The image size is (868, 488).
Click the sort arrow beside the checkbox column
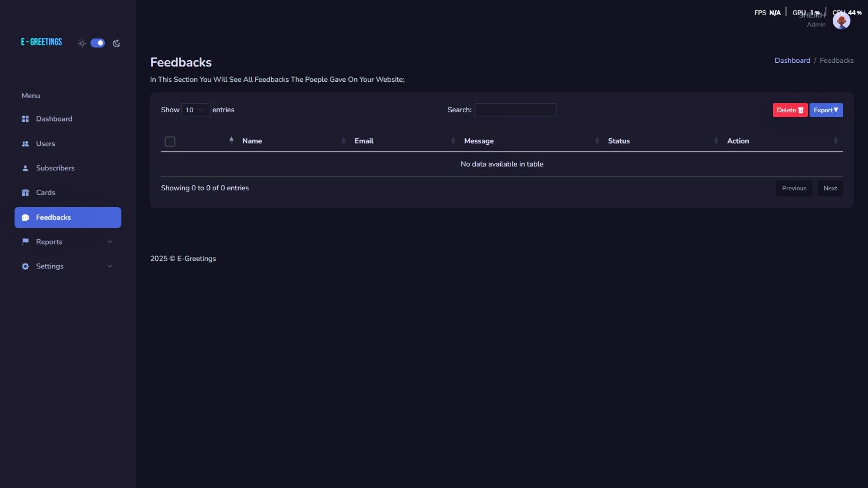[x=232, y=140]
